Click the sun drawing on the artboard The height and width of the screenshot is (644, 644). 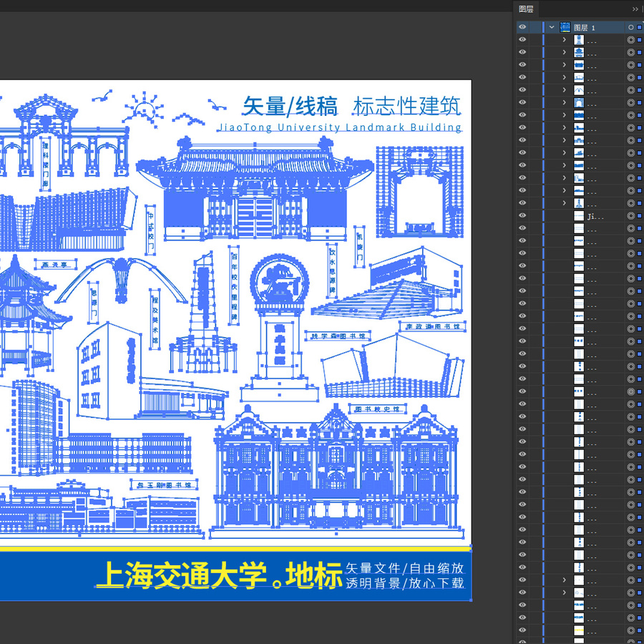[144, 109]
